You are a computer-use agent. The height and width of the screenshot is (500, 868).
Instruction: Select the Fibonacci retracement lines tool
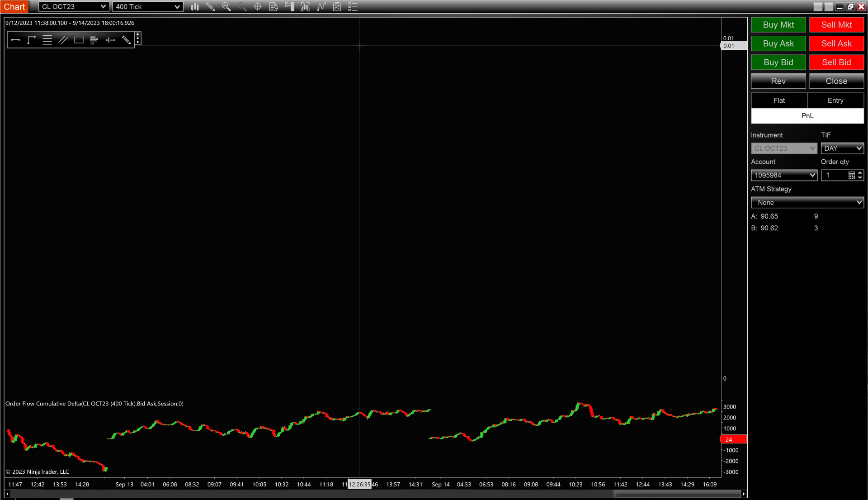(x=47, y=40)
